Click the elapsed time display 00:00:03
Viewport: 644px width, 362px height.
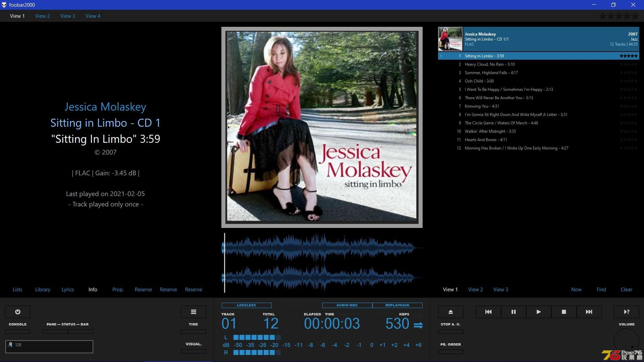[332, 323]
